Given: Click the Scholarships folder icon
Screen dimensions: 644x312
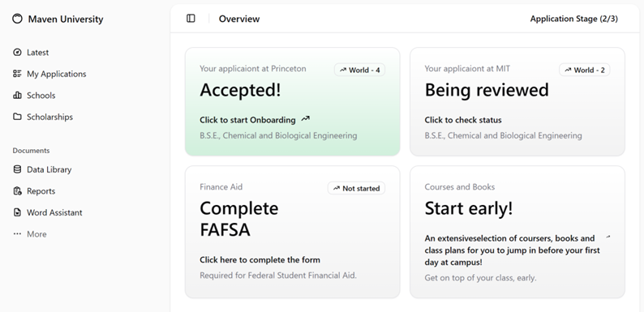Looking at the screenshot, I should click(17, 117).
